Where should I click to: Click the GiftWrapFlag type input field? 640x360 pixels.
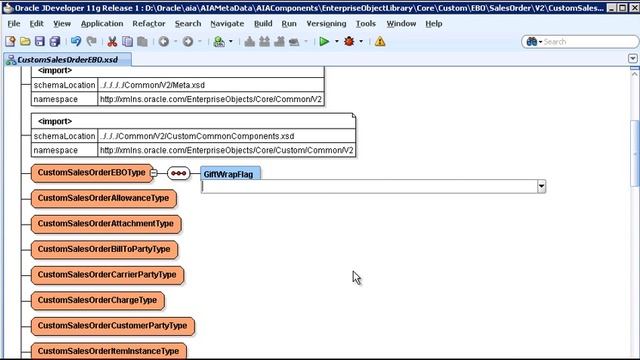[x=369, y=187]
